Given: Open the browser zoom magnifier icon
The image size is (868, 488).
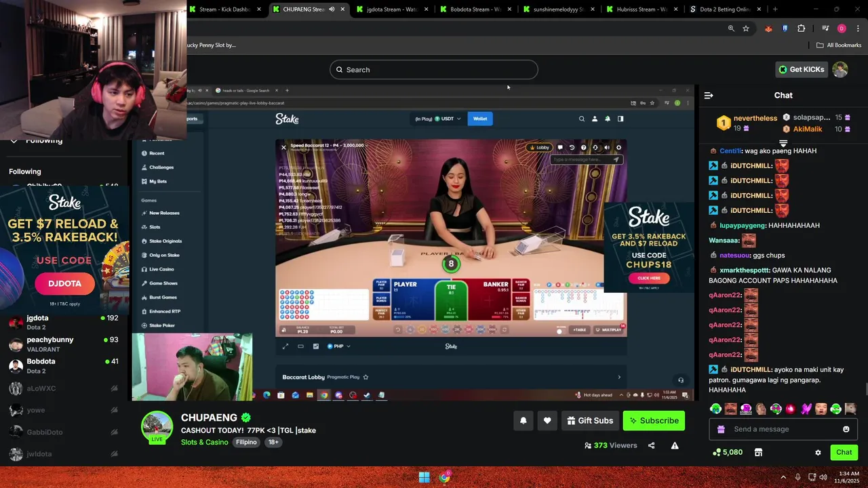Looking at the screenshot, I should pos(731,28).
